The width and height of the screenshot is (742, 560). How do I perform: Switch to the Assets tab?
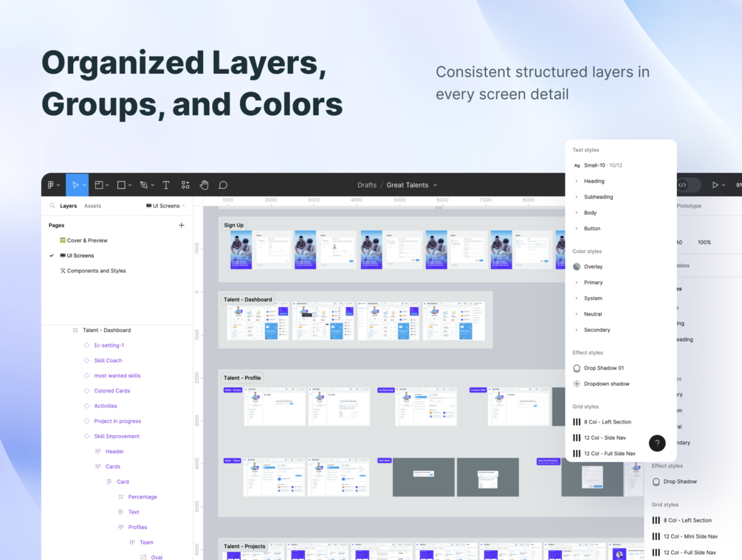(93, 206)
